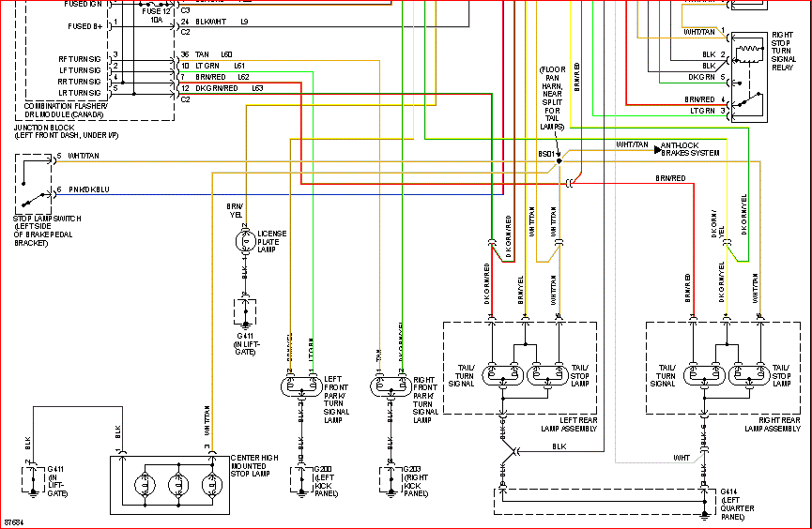Image resolution: width=812 pixels, height=529 pixels.
Task: Click the 'DKGRN/RED L63' wire label
Action: pos(229,88)
